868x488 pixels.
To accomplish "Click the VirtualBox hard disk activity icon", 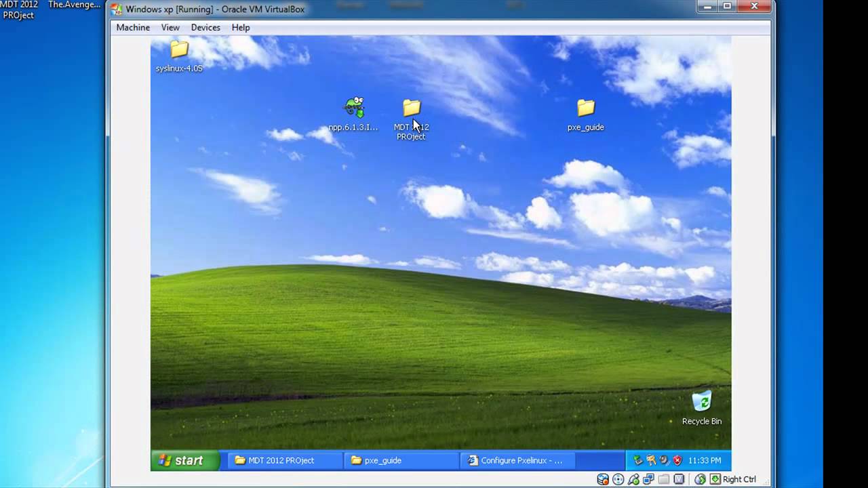I will coord(603,479).
